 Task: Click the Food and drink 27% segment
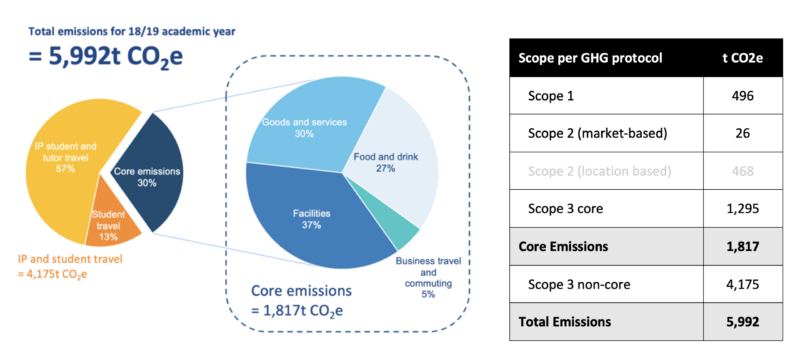(x=395, y=161)
